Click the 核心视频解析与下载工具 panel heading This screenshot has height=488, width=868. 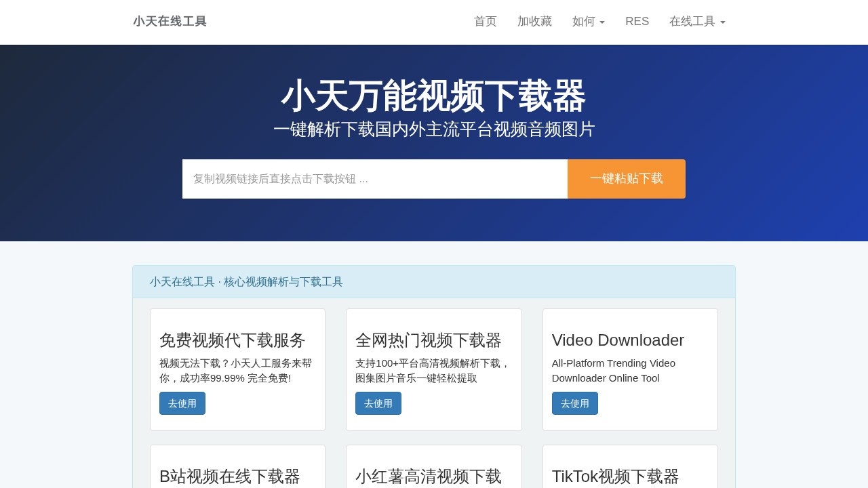[246, 282]
